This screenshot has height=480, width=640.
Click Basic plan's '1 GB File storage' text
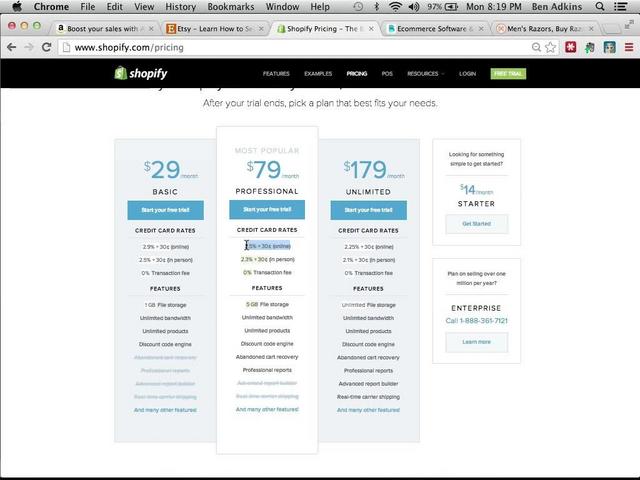(165, 305)
